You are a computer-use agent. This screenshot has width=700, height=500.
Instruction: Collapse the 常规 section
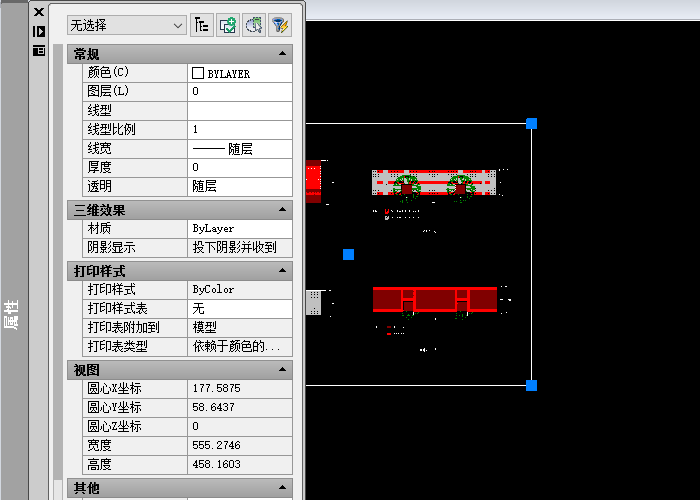coord(283,54)
